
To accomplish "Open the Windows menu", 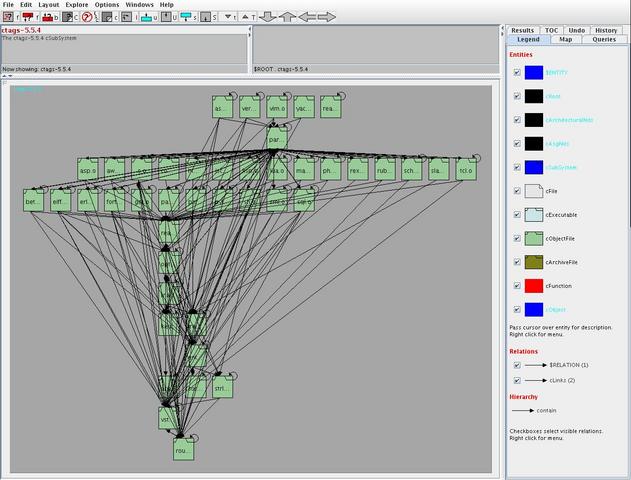I will click(139, 4).
